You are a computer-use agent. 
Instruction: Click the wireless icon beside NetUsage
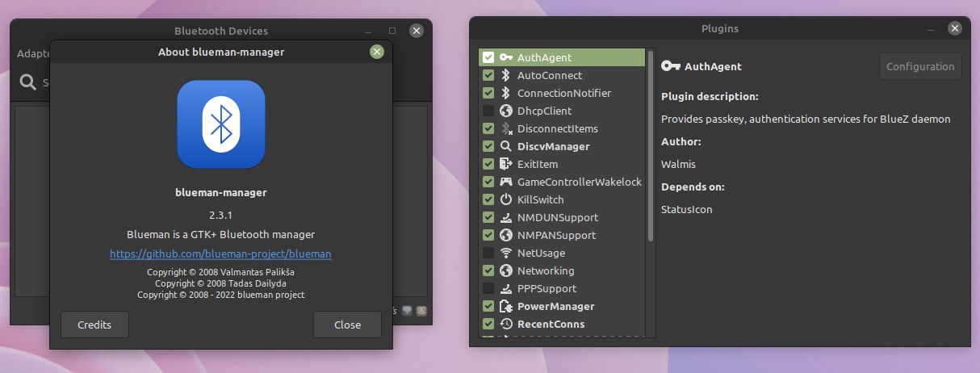[506, 253]
